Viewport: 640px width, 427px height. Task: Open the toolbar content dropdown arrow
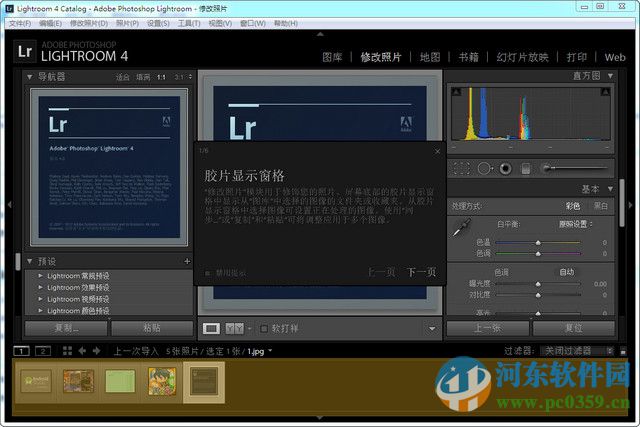(x=432, y=329)
